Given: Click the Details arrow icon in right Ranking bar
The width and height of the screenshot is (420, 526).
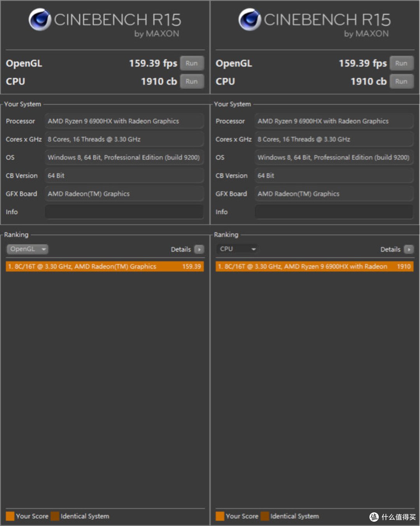Looking at the screenshot, I should tap(409, 249).
